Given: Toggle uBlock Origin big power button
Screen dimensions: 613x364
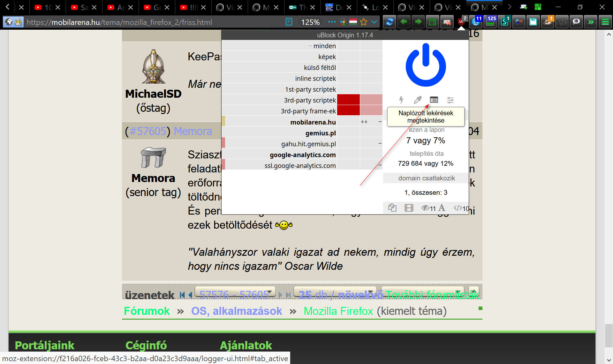Looking at the screenshot, I should point(426,65).
